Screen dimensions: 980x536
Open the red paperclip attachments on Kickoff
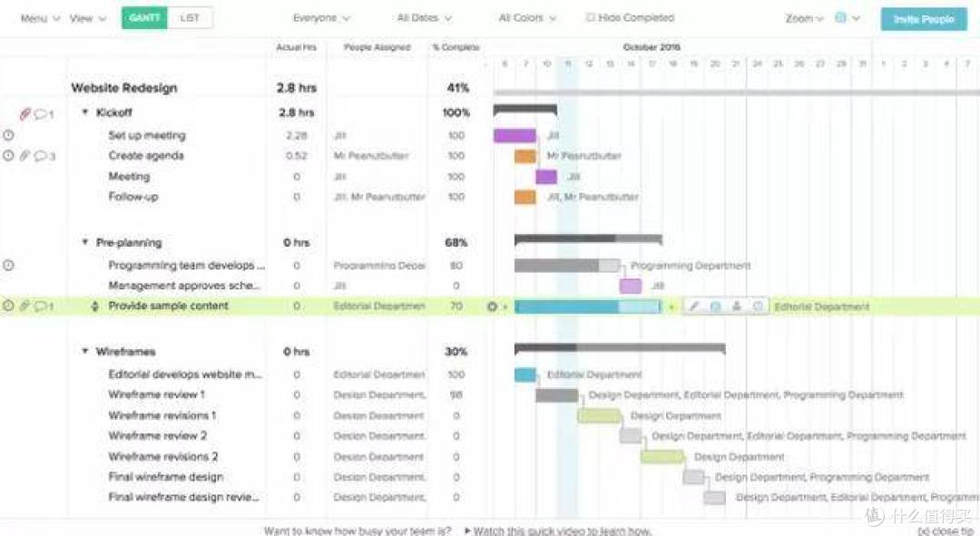tap(24, 113)
